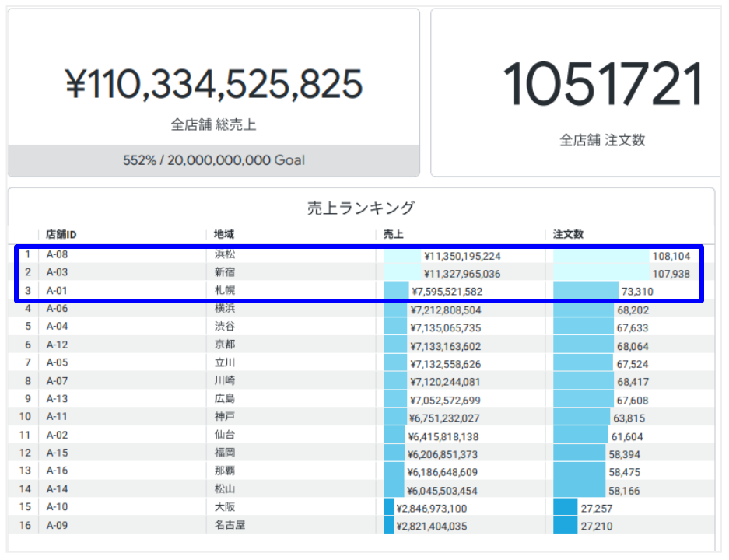Click the 552% goal progress bar
Image resolution: width=729 pixels, height=560 pixels.
coord(213,160)
